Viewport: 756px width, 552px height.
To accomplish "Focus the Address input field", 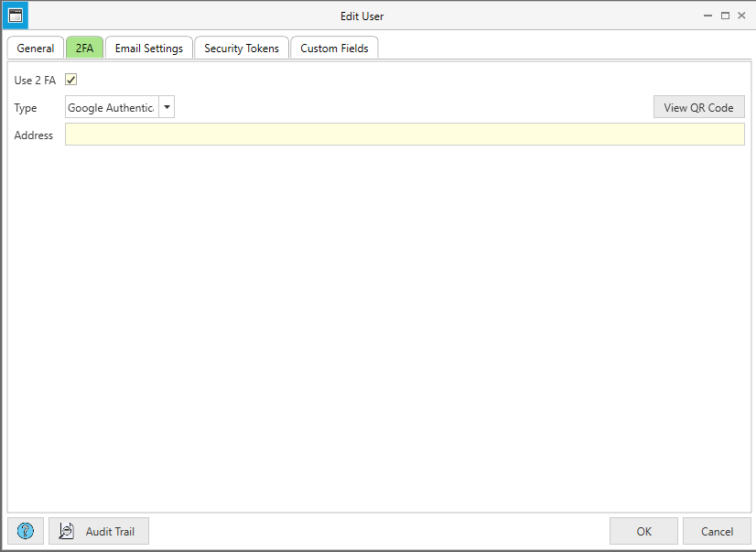I will coord(405,135).
